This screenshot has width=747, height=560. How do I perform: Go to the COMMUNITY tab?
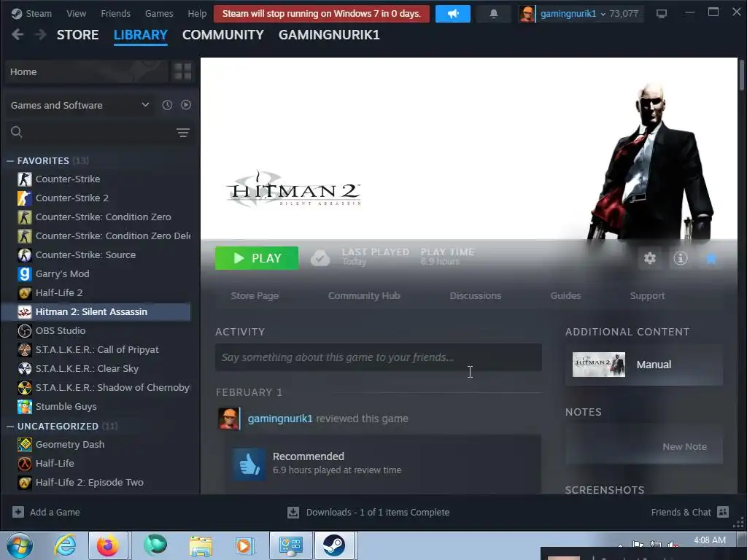223,35
